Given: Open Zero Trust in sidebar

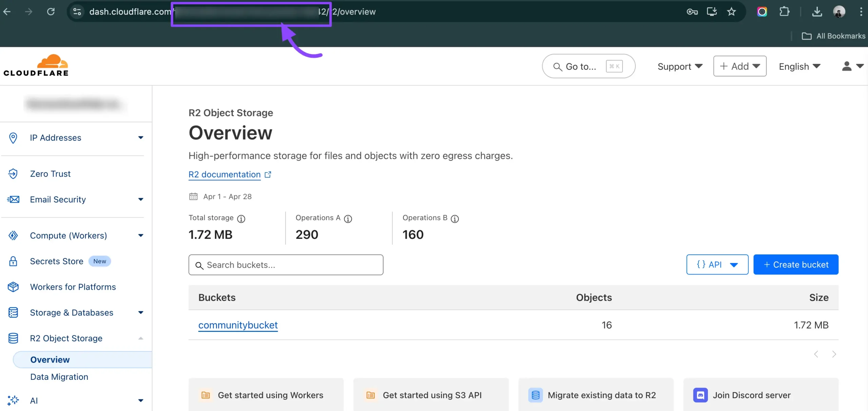Looking at the screenshot, I should (50, 174).
